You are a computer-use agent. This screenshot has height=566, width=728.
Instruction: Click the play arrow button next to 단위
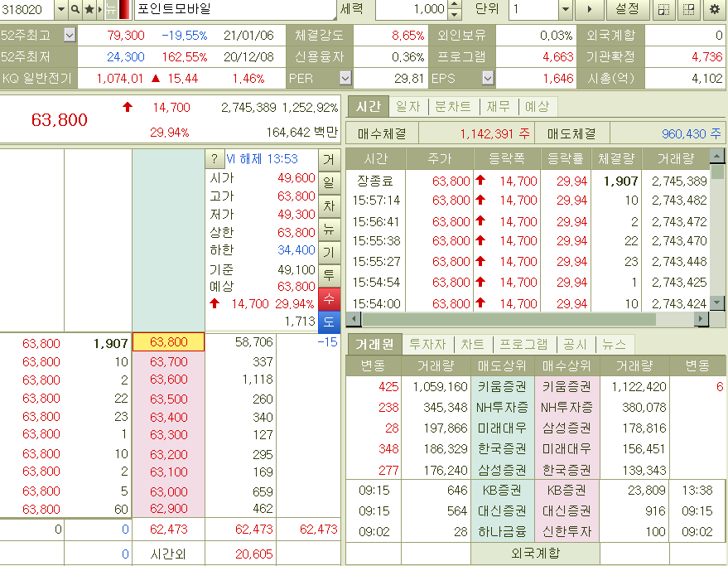[x=589, y=9]
